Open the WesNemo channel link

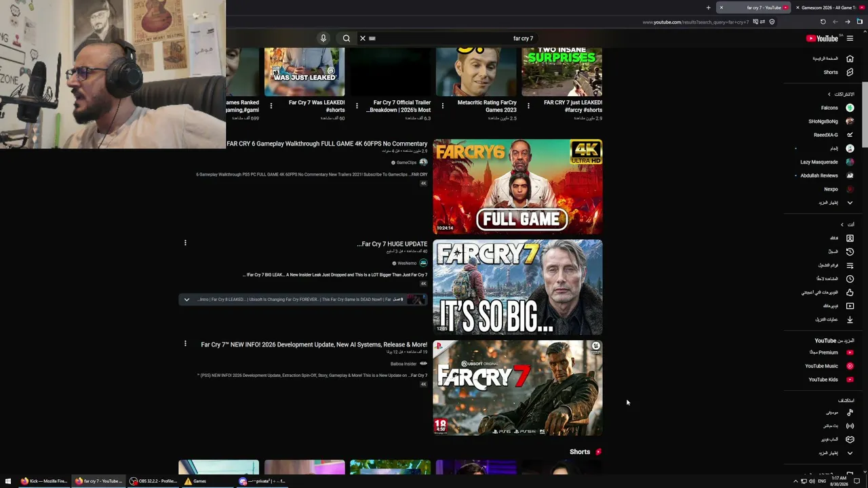click(407, 263)
